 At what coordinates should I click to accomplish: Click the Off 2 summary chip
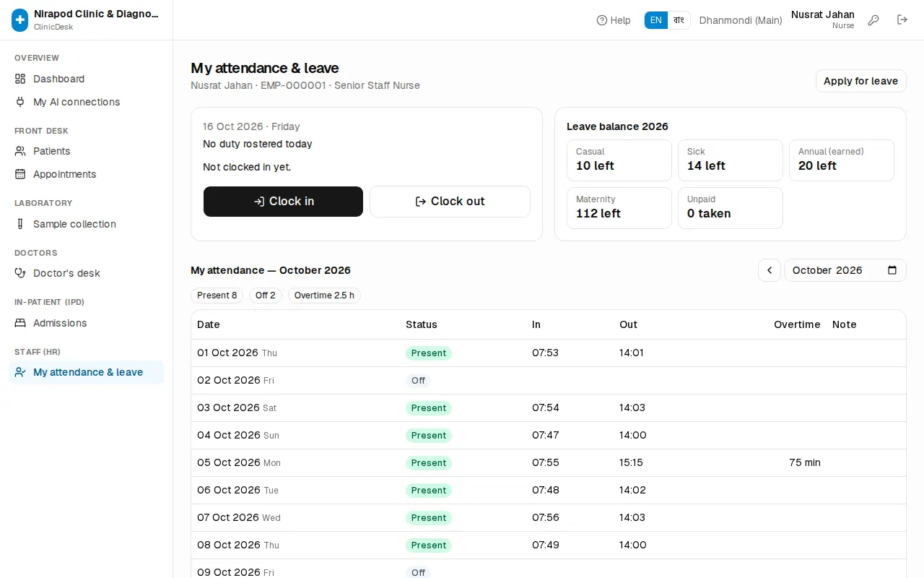click(x=266, y=296)
